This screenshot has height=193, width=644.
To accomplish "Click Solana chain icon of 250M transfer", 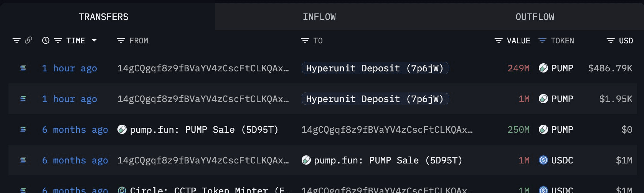I will pyautogui.click(x=23, y=129).
